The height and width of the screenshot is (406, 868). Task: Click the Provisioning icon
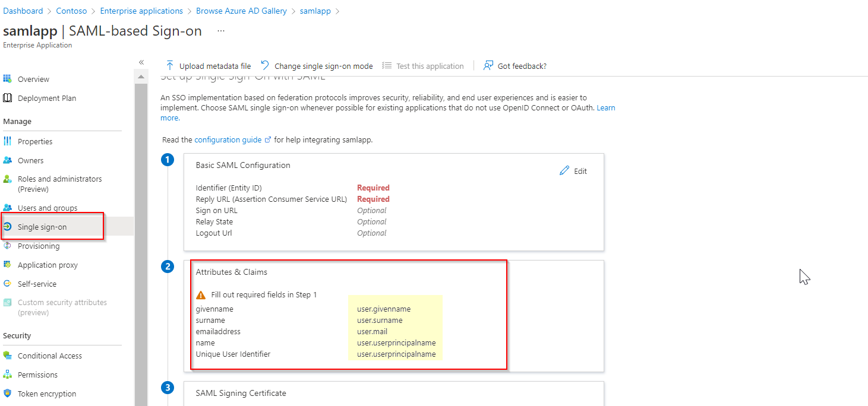[7, 246]
